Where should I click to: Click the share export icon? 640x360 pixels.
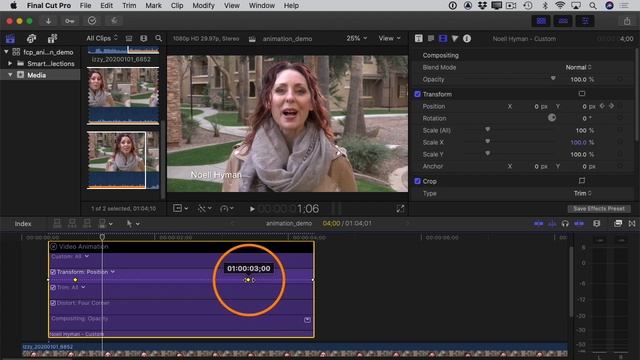(x=627, y=21)
